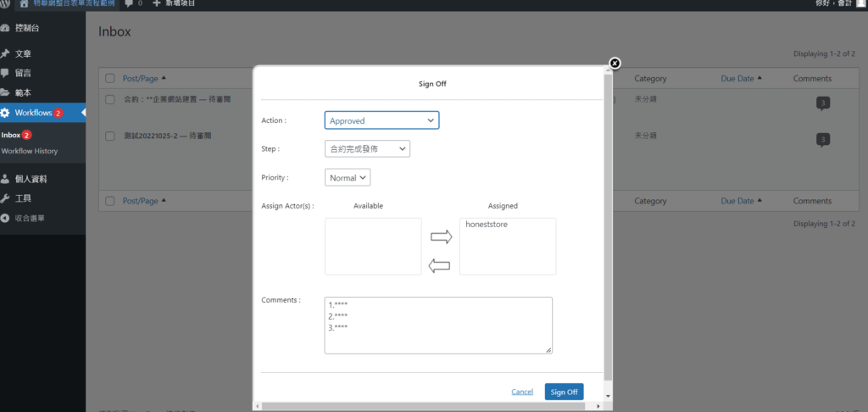Click the Sign Off button
The height and width of the screenshot is (412, 868).
564,392
